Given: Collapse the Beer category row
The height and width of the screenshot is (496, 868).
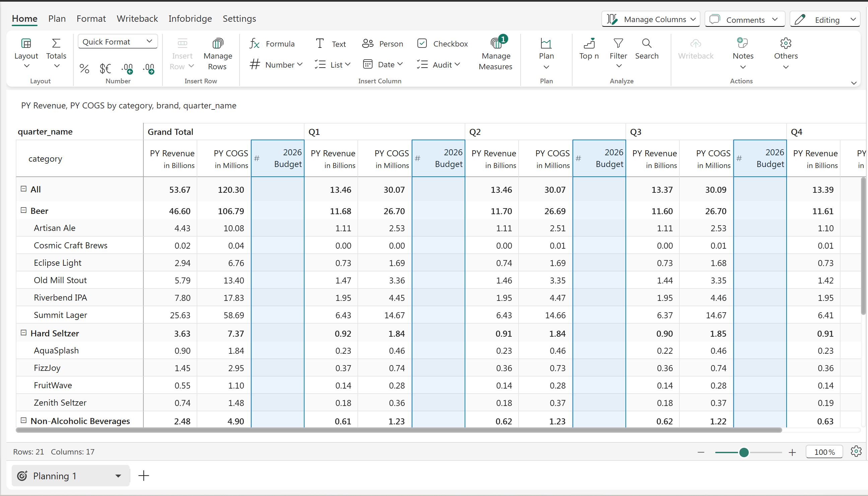Looking at the screenshot, I should pos(23,211).
